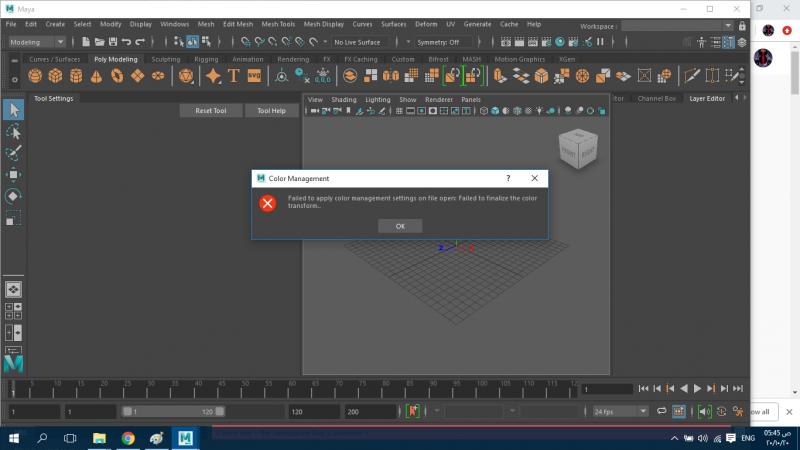Toggle the pause IPR render icon
800x450 pixels.
coord(601,42)
